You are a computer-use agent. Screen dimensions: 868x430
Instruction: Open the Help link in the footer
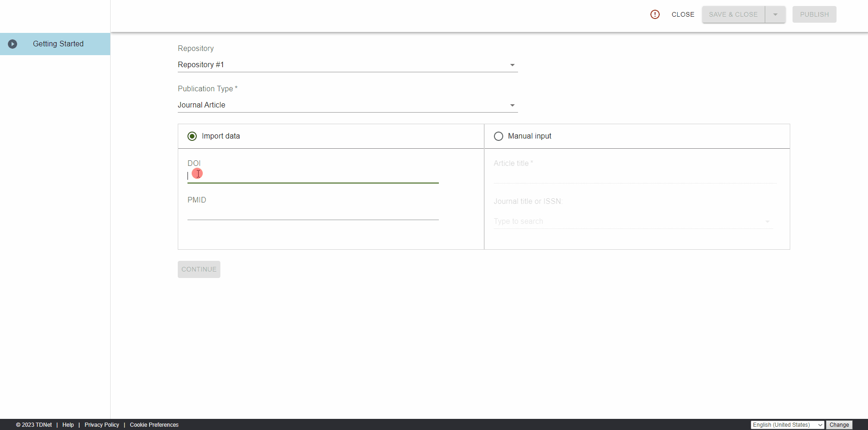pyautogui.click(x=68, y=424)
